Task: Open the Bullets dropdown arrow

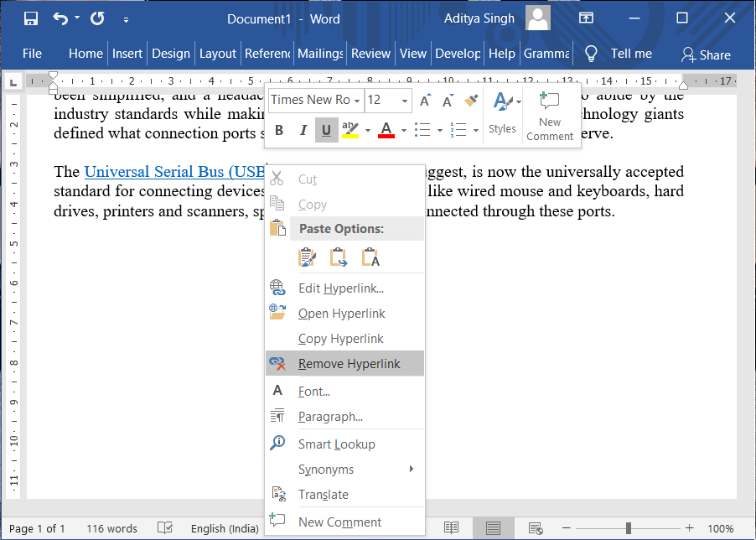Action: pyautogui.click(x=440, y=130)
